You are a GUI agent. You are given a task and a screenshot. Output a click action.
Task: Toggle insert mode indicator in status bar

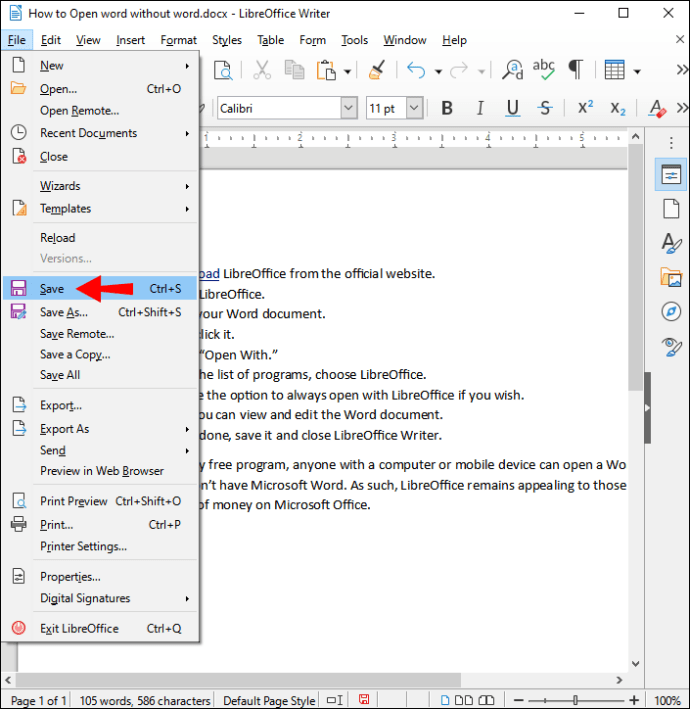[335, 700]
